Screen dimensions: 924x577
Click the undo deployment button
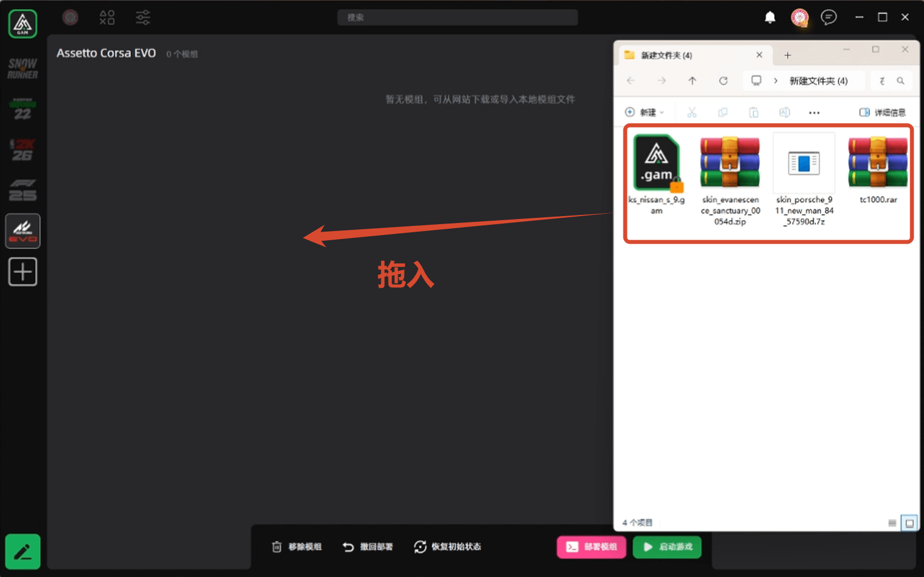coord(368,547)
